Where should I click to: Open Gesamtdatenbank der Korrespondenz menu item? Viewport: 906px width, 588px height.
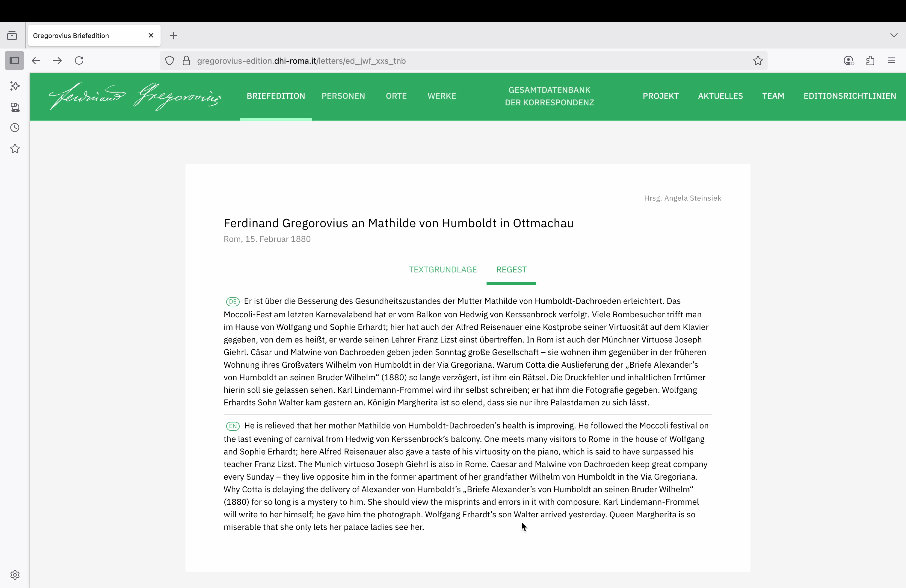[x=549, y=96]
